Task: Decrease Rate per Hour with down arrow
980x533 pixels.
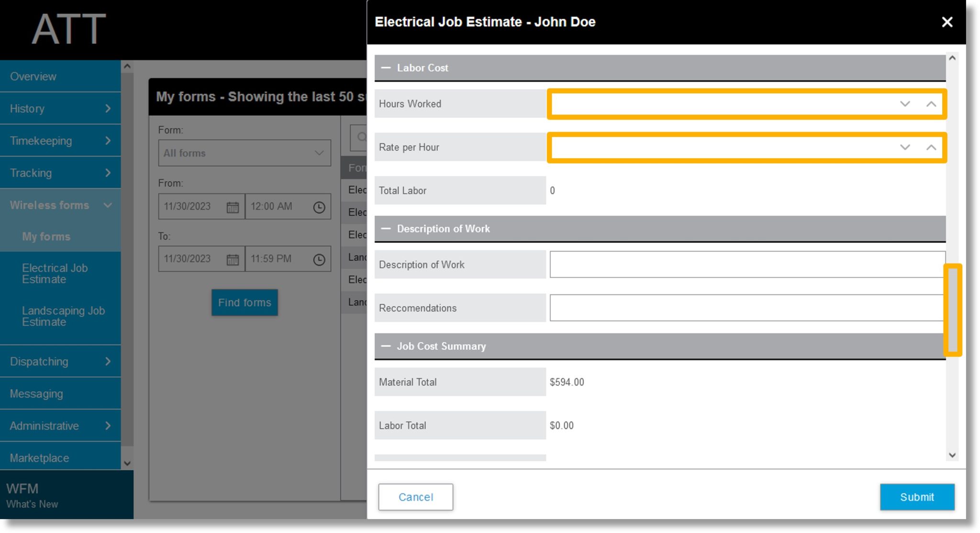Action: [x=904, y=147]
